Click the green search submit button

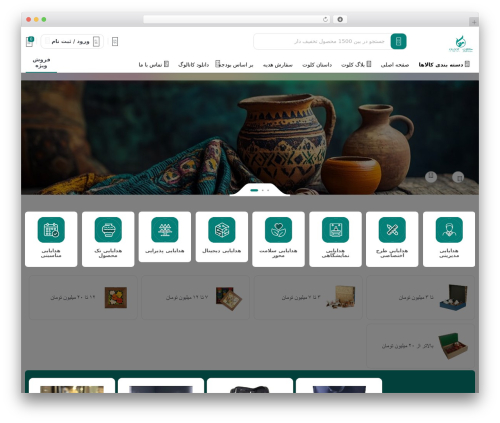398,41
